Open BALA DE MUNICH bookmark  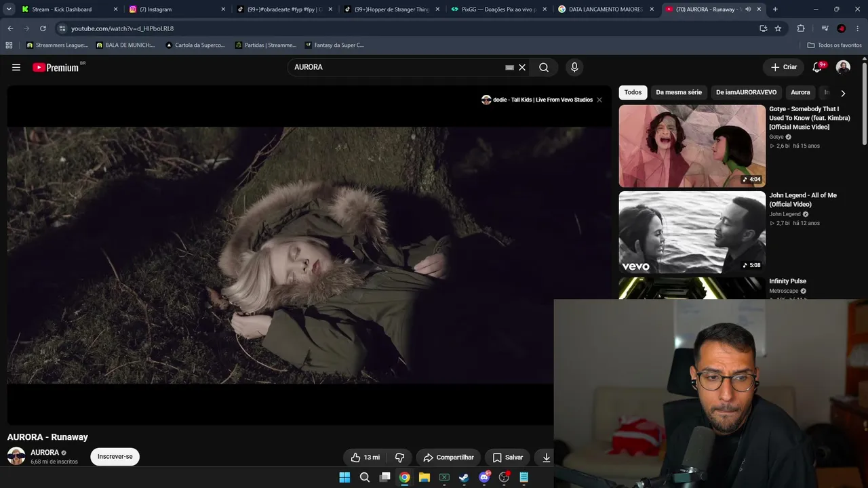pos(126,45)
